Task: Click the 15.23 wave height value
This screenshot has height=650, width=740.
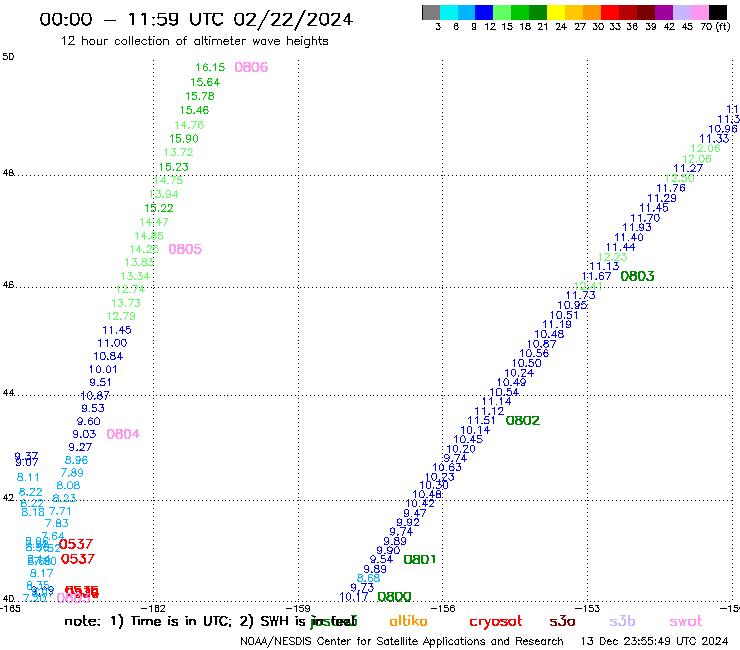Action: pyautogui.click(x=173, y=167)
